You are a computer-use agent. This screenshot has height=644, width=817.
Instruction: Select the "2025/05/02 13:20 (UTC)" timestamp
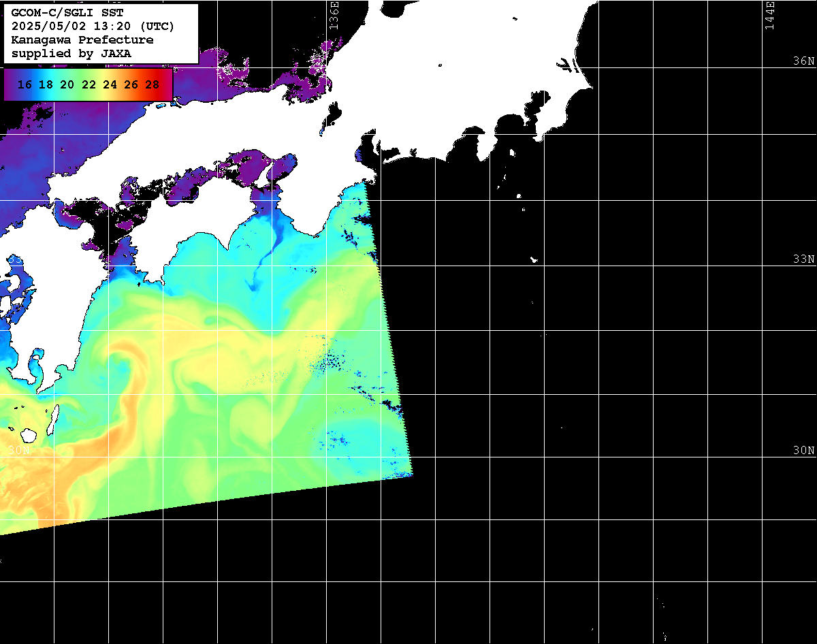(x=93, y=27)
